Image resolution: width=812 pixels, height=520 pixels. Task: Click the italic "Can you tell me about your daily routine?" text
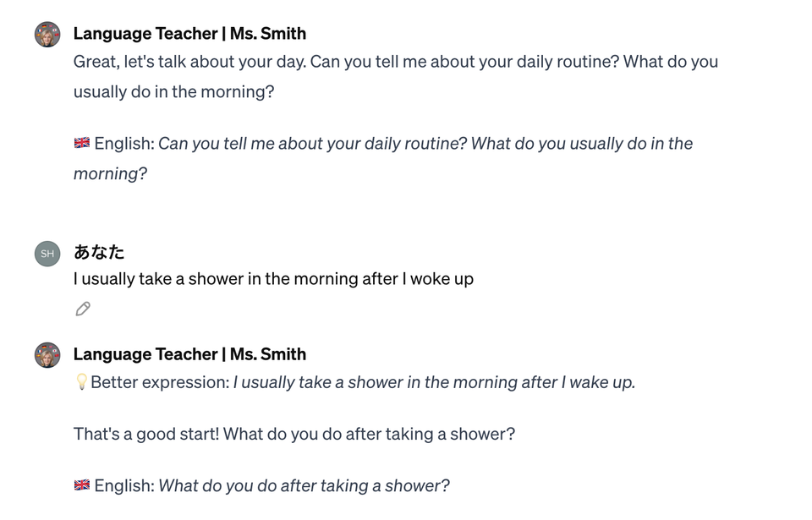tap(312, 144)
